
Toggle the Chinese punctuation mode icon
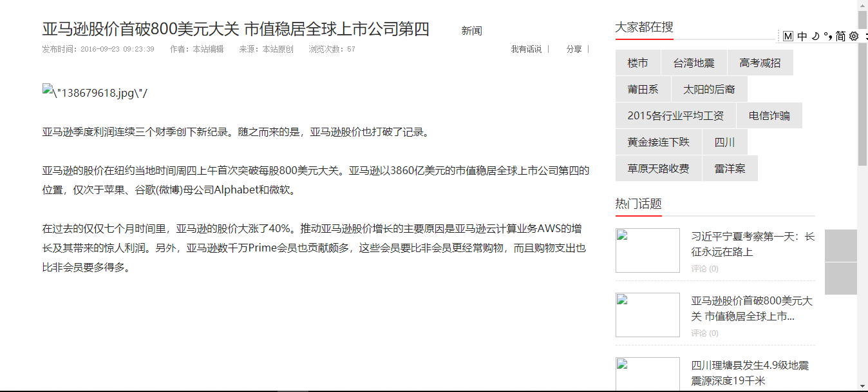827,36
